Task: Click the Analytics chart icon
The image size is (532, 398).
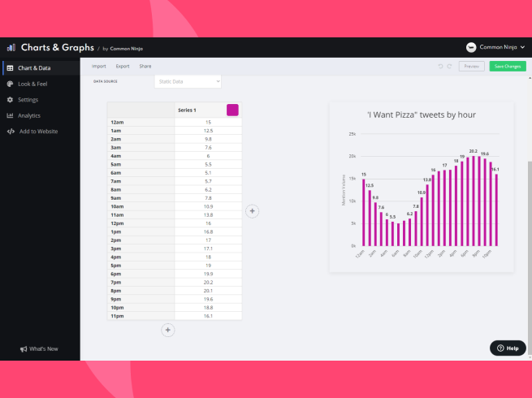Action: (11, 115)
